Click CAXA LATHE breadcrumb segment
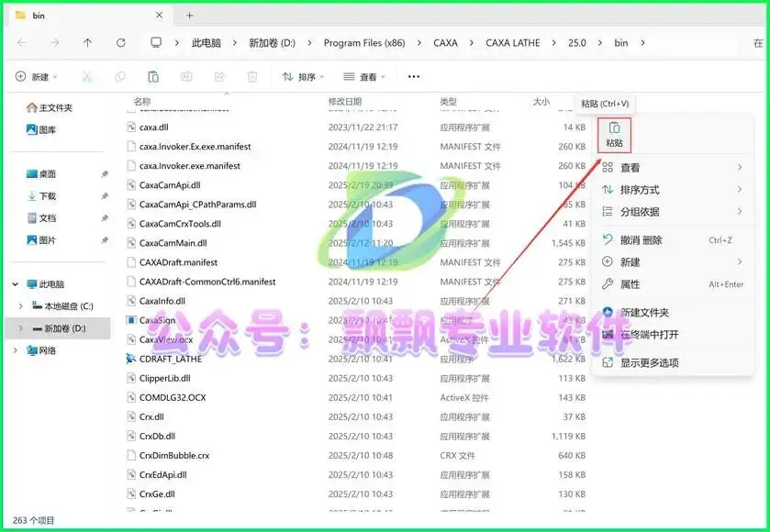Screen dimensions: 770x532 click(x=513, y=43)
